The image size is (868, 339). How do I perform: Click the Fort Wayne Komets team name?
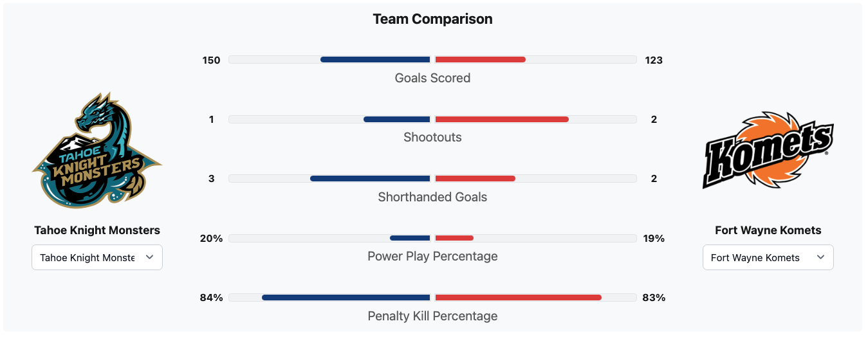click(x=768, y=230)
